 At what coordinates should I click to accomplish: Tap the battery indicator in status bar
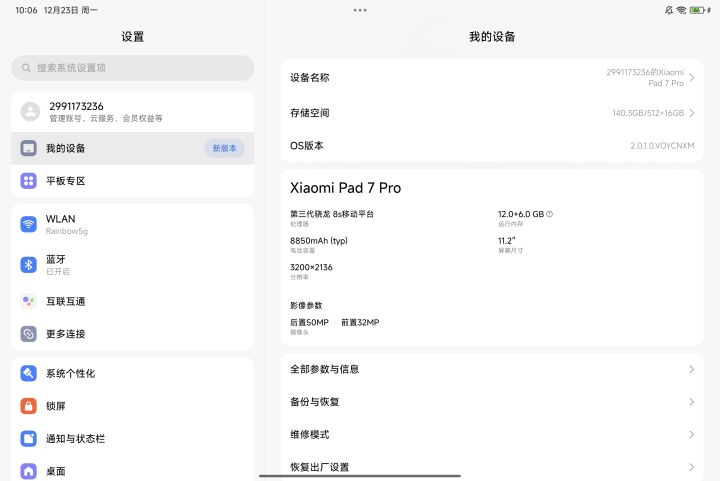click(700, 10)
